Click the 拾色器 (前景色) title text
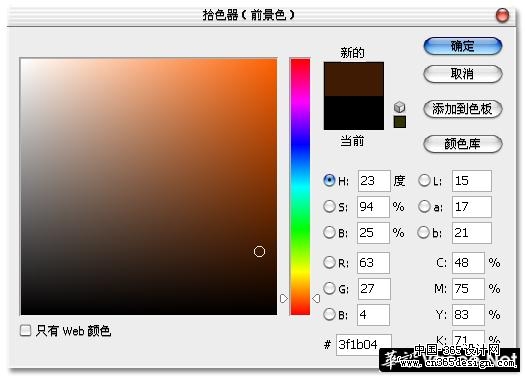The height and width of the screenshot is (377, 525). tap(248, 15)
